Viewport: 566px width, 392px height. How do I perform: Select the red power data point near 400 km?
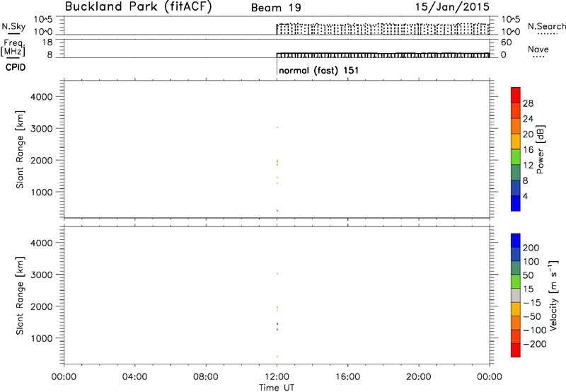click(277, 210)
